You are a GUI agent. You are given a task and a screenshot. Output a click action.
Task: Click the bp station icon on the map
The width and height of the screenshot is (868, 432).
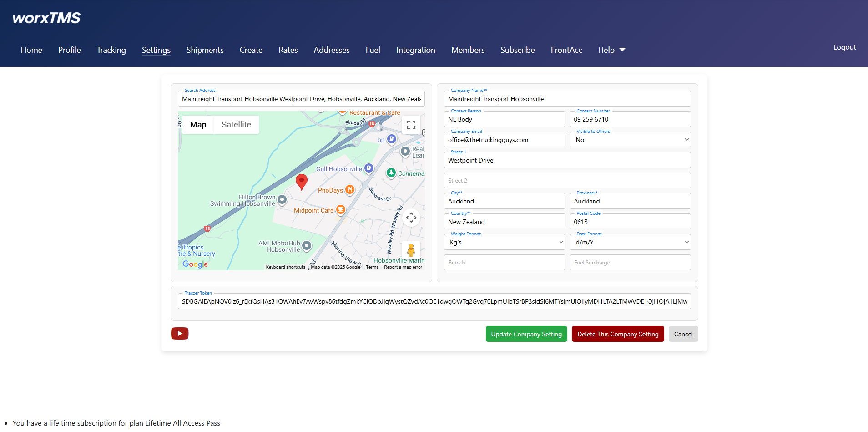click(x=391, y=139)
